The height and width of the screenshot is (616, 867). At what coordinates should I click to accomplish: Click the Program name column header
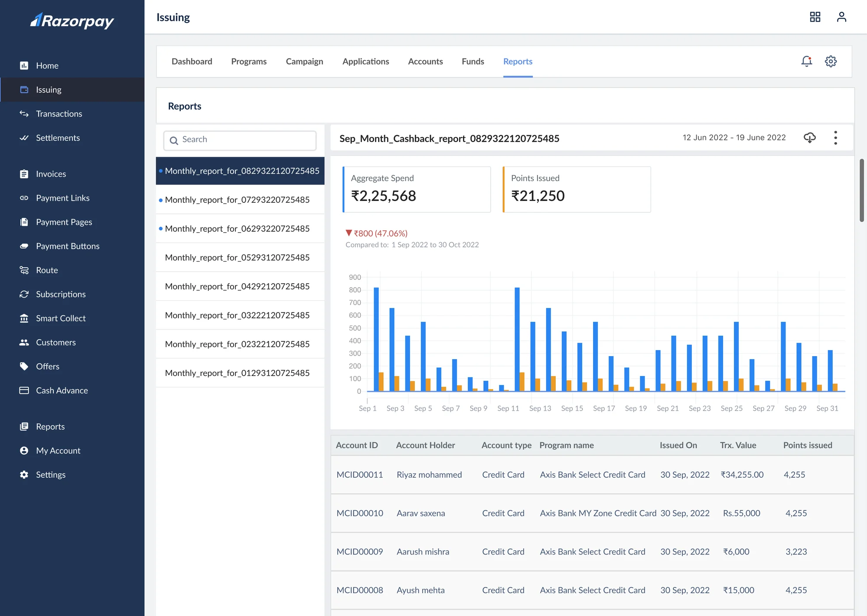(x=566, y=445)
